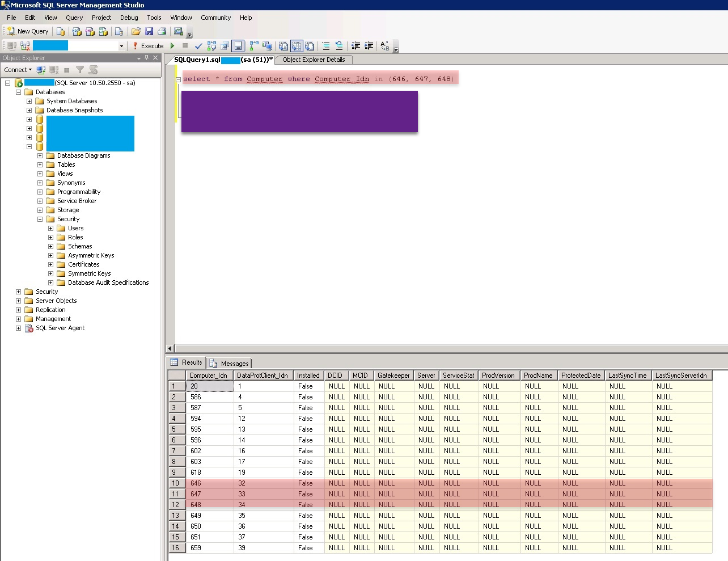
Task: Parse the query using the checkmark icon
Action: (198, 46)
